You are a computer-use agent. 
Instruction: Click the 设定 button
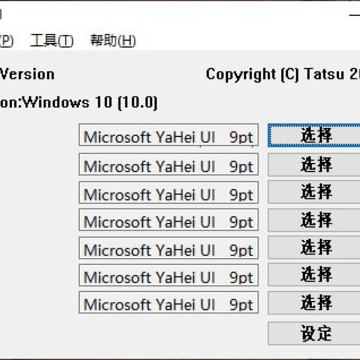(314, 333)
